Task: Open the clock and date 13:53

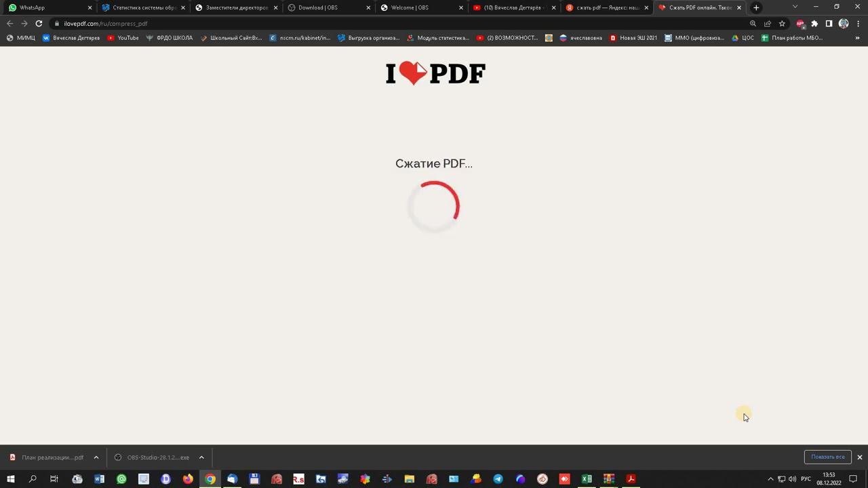Action: [x=829, y=479]
